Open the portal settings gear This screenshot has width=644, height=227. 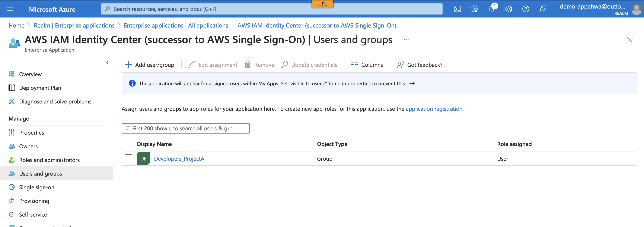tap(508, 9)
